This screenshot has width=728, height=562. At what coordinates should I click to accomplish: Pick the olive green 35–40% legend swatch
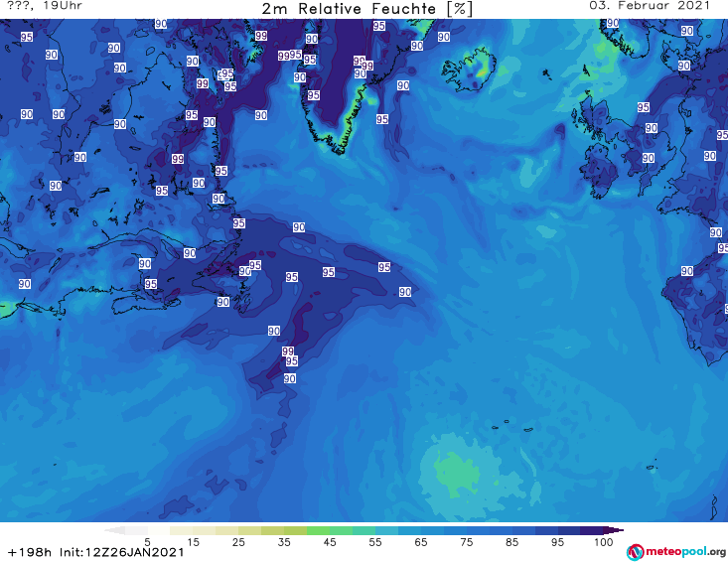295,530
